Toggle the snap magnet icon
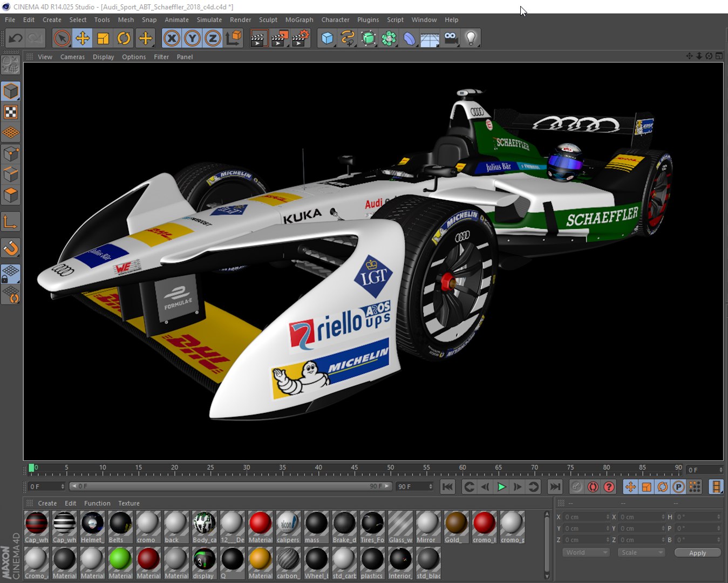 click(11, 248)
